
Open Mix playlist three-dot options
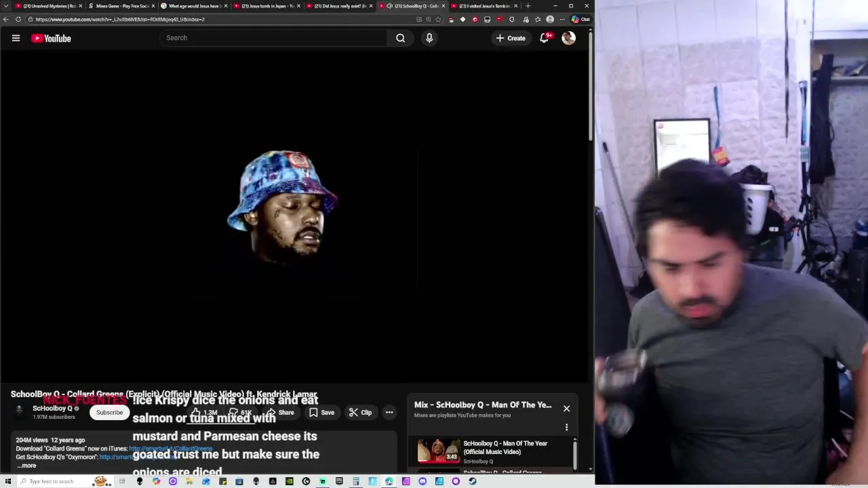tap(566, 428)
